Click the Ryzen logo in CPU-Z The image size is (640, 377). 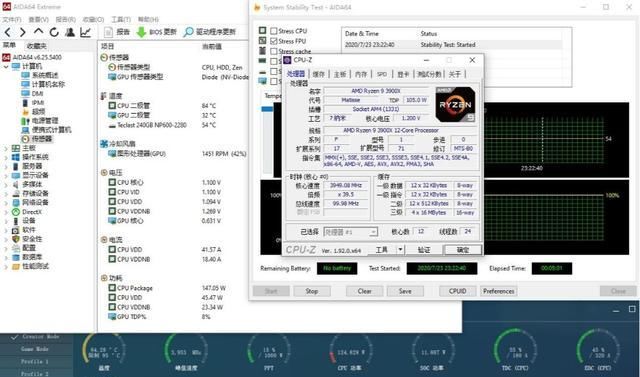pyautogui.click(x=455, y=104)
